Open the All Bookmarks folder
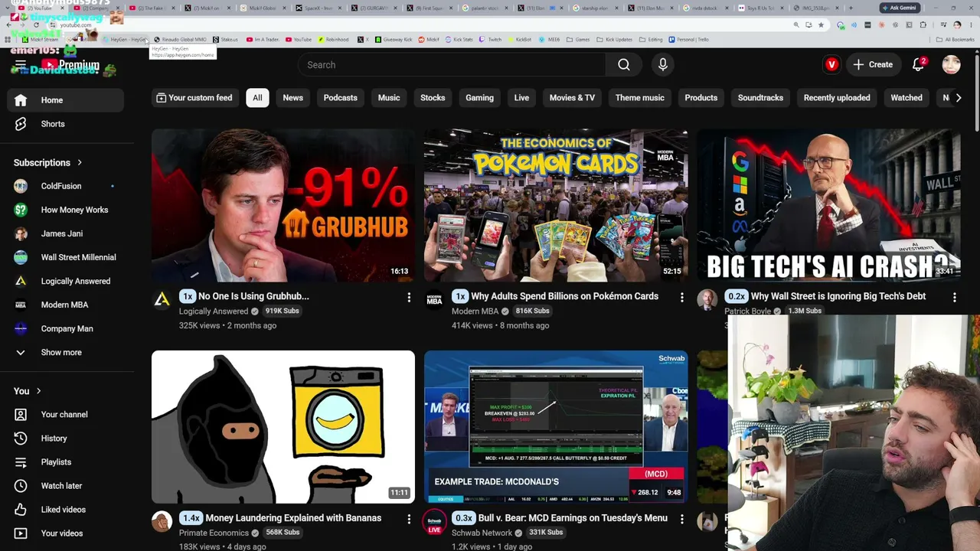 coord(955,40)
